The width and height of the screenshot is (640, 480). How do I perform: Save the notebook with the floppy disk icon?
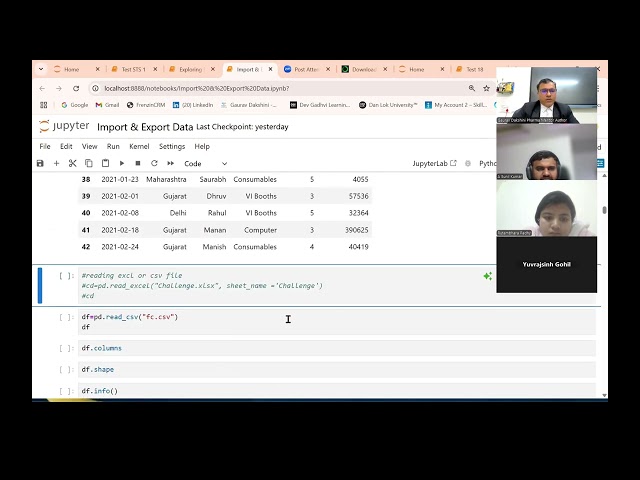pyautogui.click(x=40, y=163)
